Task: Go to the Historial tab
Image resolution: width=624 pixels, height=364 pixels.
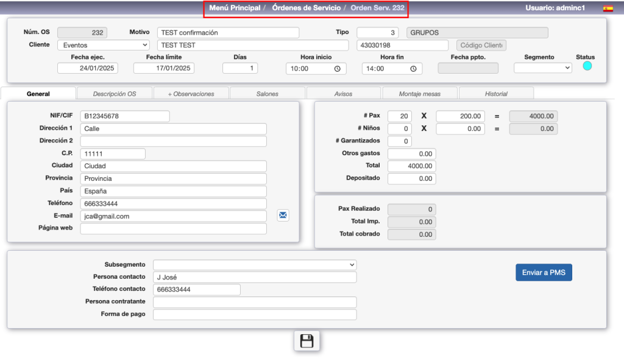Action: 496,94
